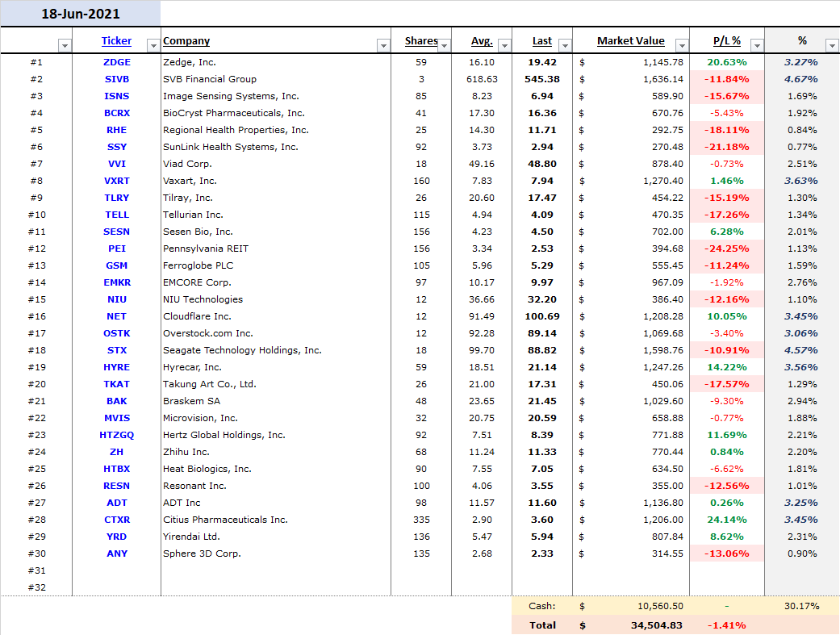Select the 1,636.14 market value cell
The image size is (840, 635).
pyautogui.click(x=631, y=79)
